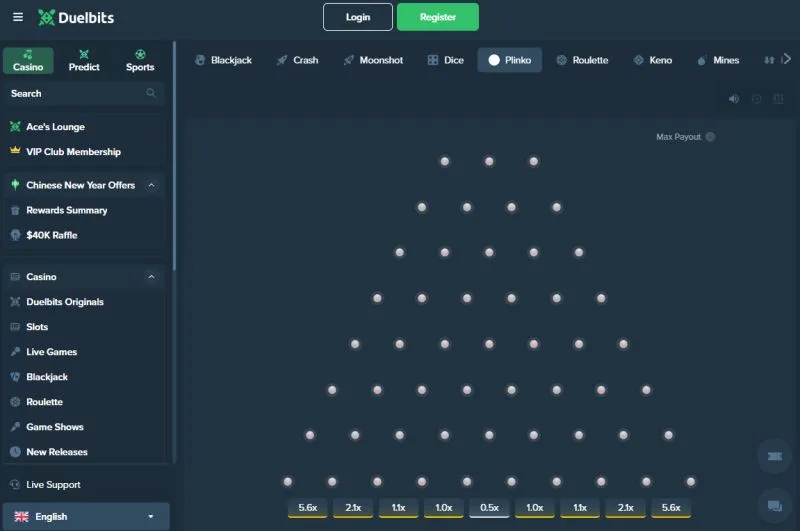Click the $40K Raffle icon
This screenshot has width=800, height=531.
15,235
